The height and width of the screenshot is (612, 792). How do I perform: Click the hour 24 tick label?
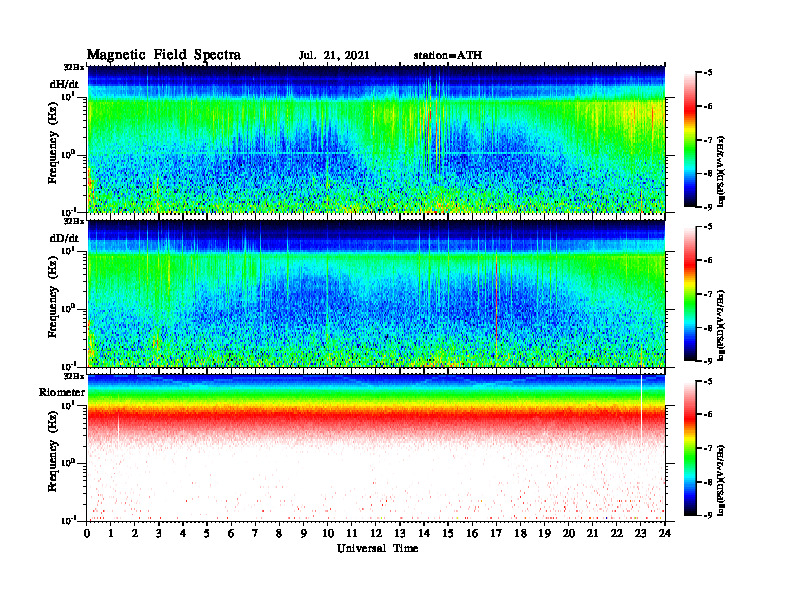point(665,533)
